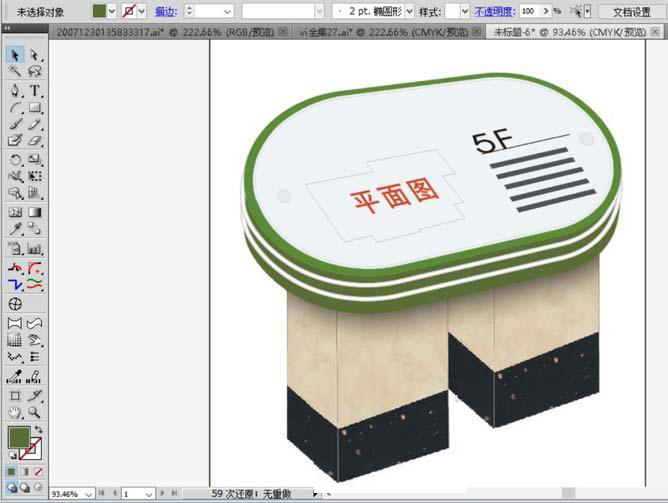Choose the Magic Wand tool
The width and height of the screenshot is (668, 503).
[x=15, y=71]
